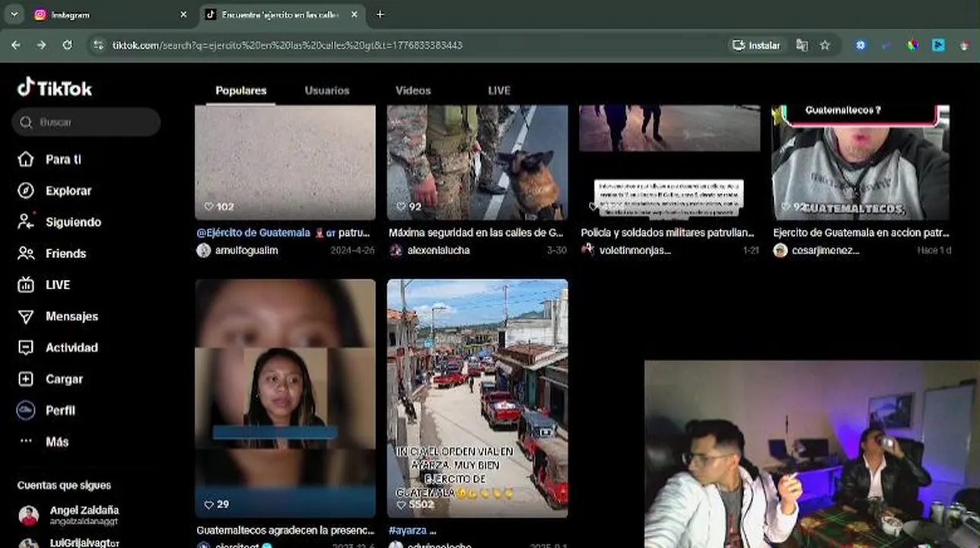
Task: Open a new browser tab
Action: point(380,14)
